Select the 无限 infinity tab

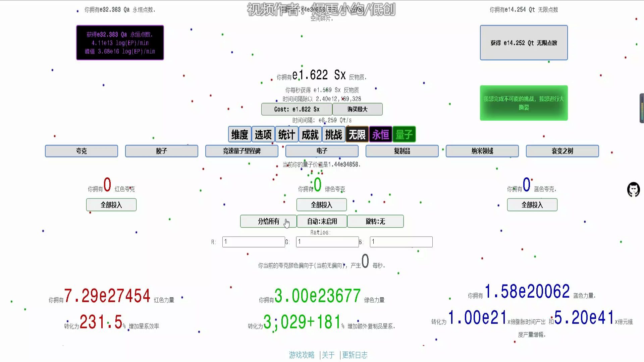[357, 134]
